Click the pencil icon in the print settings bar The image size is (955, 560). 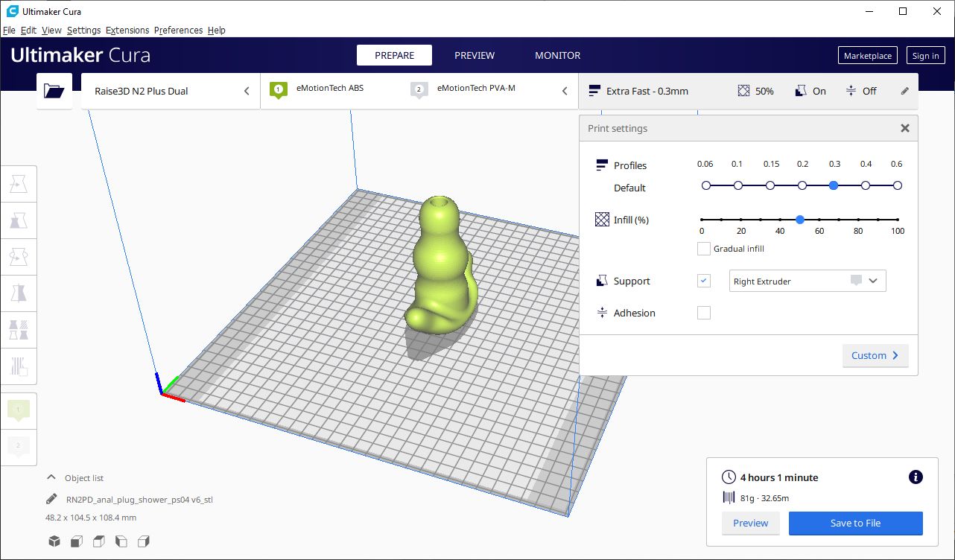pos(905,91)
